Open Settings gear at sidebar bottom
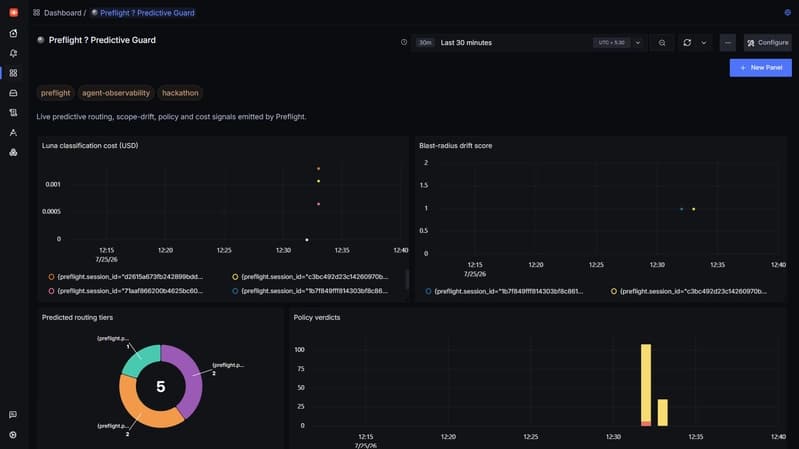 pyautogui.click(x=13, y=435)
